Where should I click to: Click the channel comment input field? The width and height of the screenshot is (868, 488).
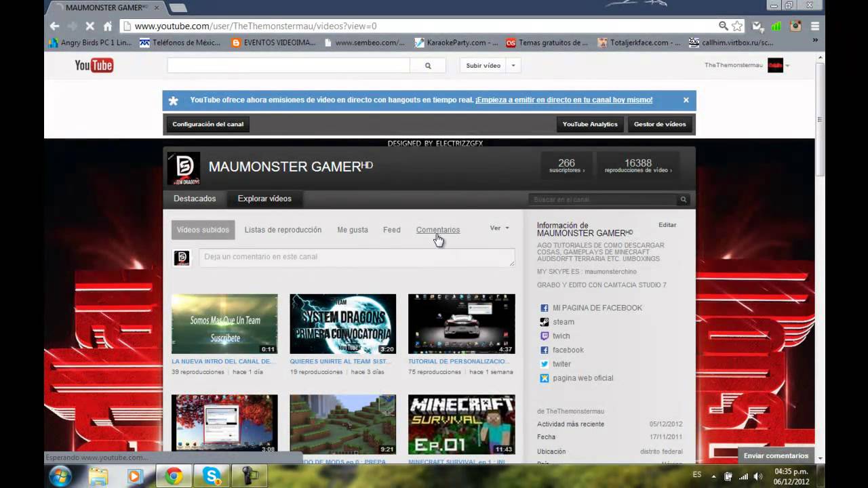[x=357, y=257]
